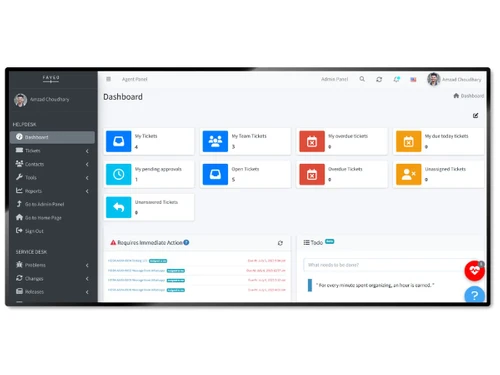Click the My pending approvals label text
This screenshot has height=375, width=500.
point(158,169)
